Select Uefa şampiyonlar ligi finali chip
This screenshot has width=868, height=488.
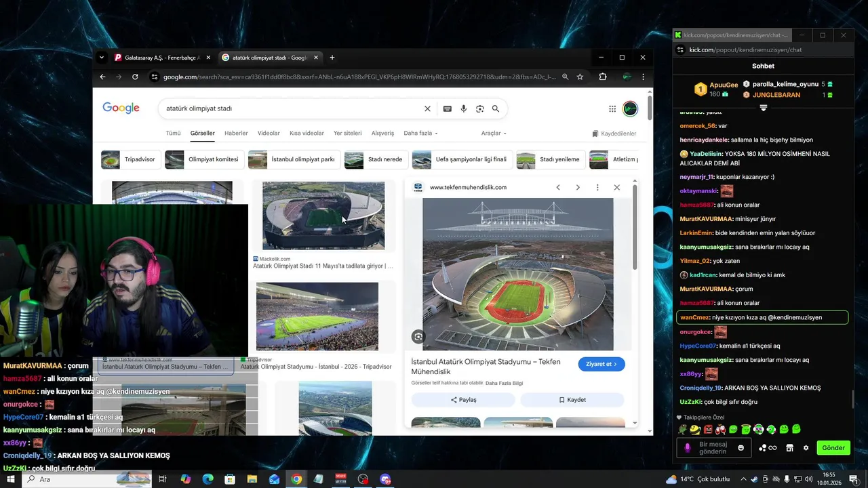point(462,160)
